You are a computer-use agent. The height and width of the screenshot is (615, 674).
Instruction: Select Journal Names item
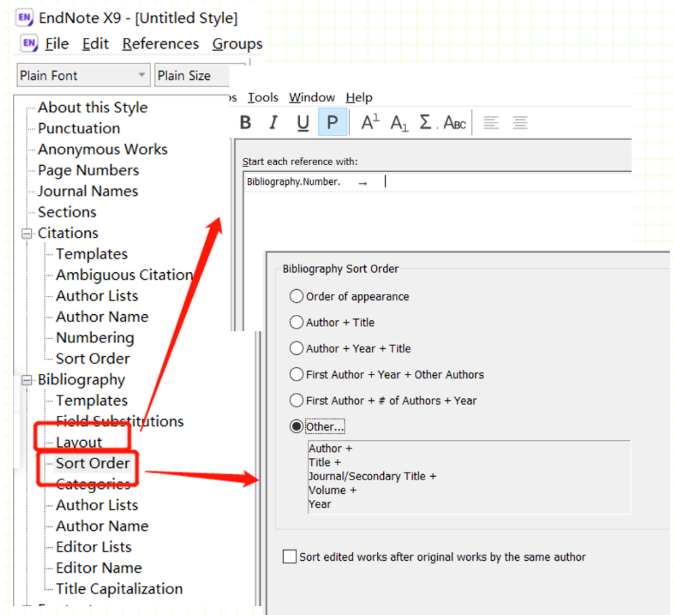click(88, 191)
